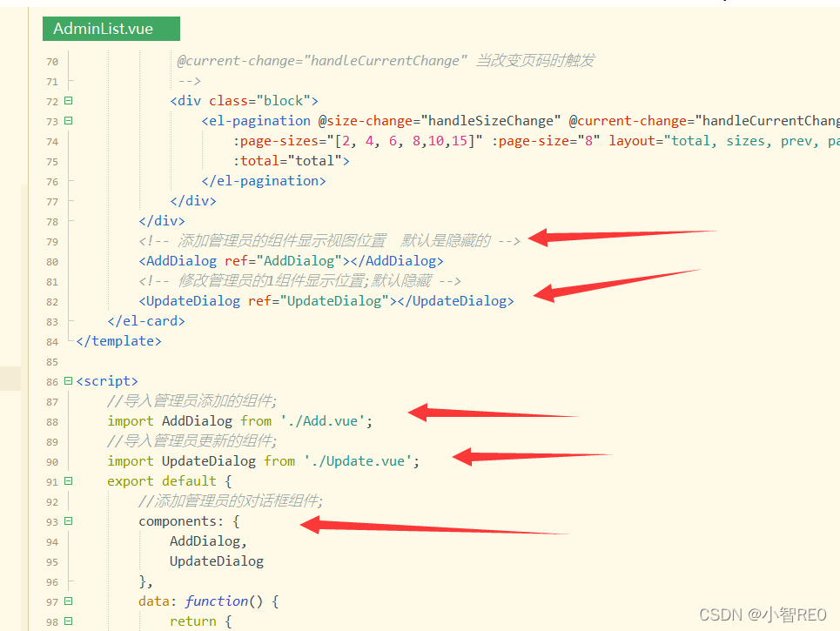The width and height of the screenshot is (840, 631).
Task: Click line number 70 in gutter
Action: tap(52, 62)
